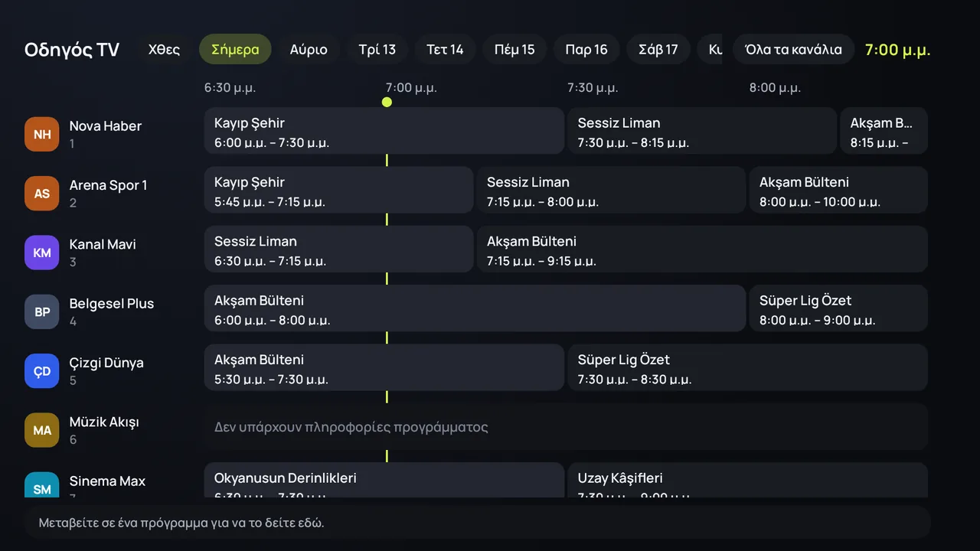The image size is (980, 551).
Task: Select the Çizgi Dünya ÇD channel logo
Action: pos(42,371)
